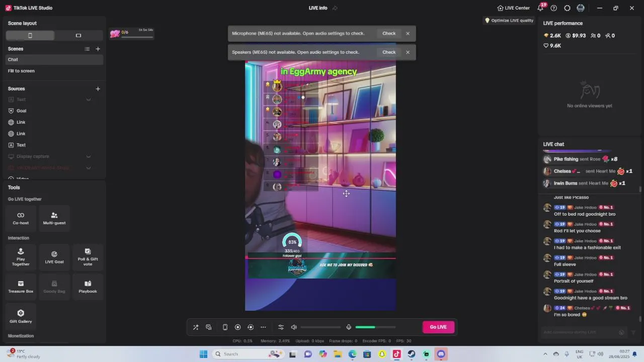Image resolution: width=644 pixels, height=362 pixels.
Task: Open the LIVE Center
Action: click(x=513, y=8)
